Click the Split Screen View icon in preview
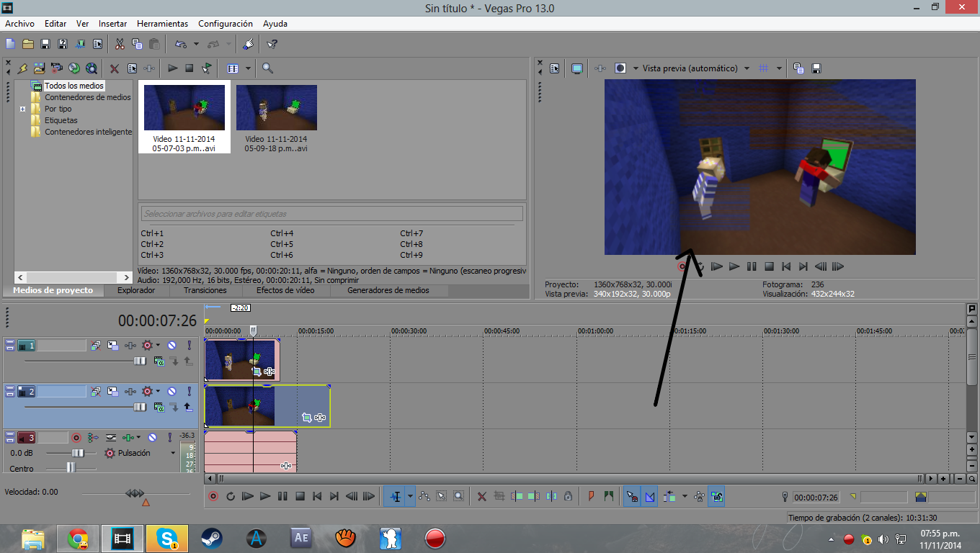Viewport: 980px width, 553px height. (x=620, y=68)
